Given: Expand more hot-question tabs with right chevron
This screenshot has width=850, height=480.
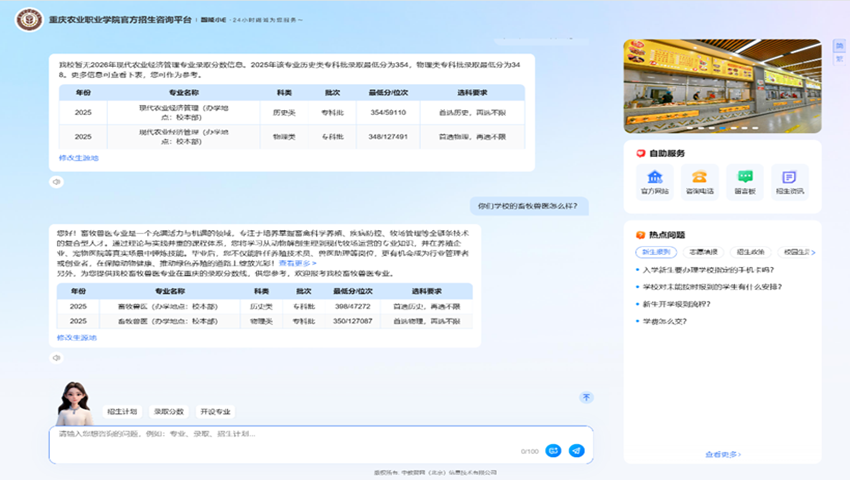Looking at the screenshot, I should [x=813, y=253].
